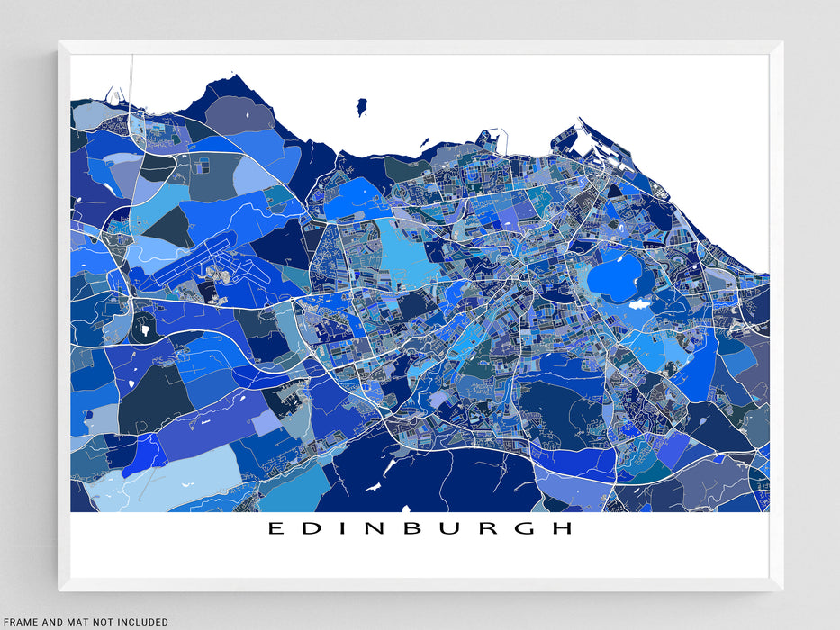The height and width of the screenshot is (630, 840).
Task: Click the navy coastal headland at top left
Action: tap(223, 88)
